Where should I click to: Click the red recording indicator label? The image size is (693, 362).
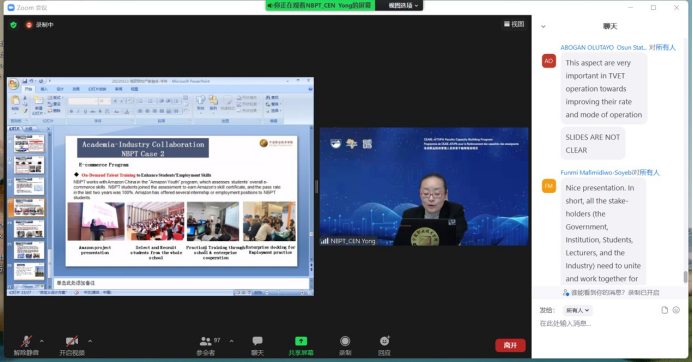click(40, 25)
